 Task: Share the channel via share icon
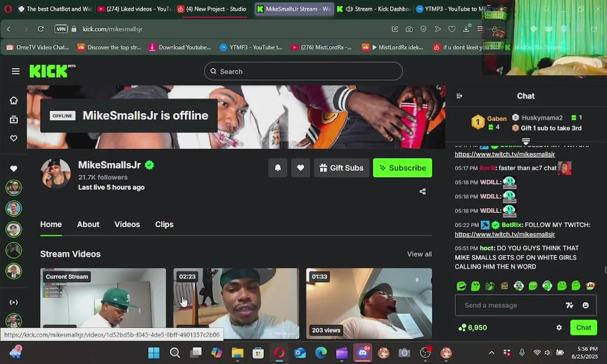(x=422, y=192)
